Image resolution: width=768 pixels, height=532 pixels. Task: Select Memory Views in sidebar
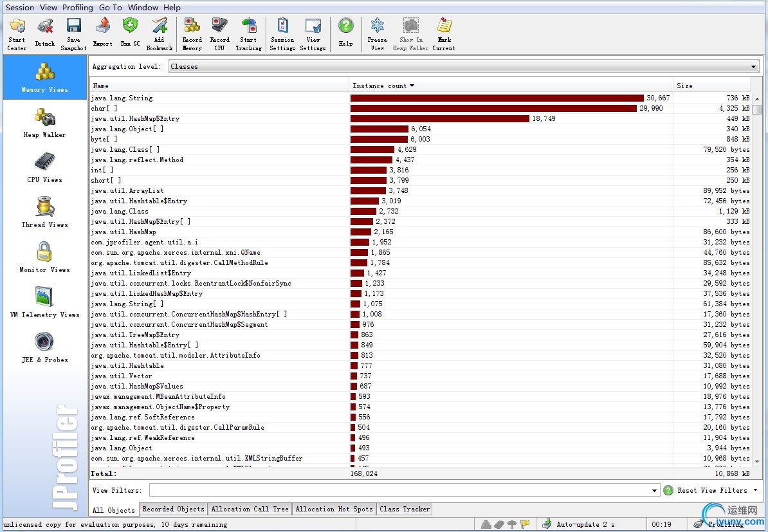click(44, 77)
